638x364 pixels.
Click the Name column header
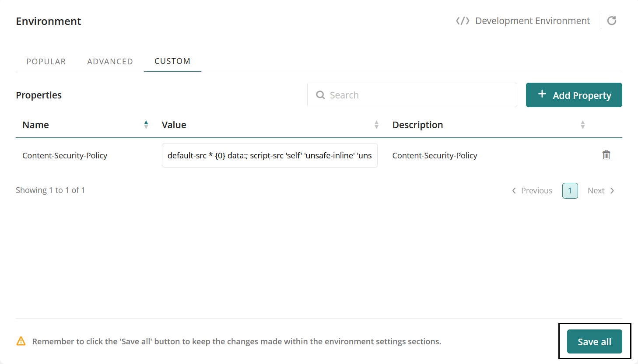[35, 125]
